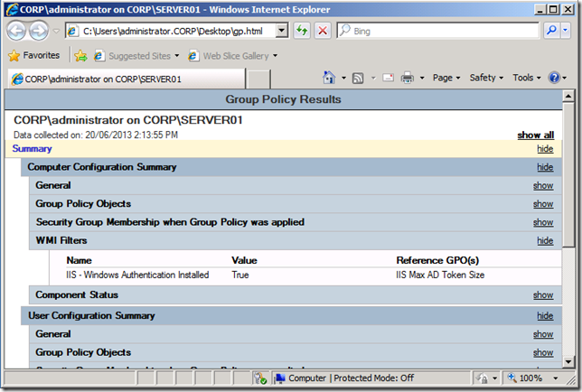Click the Back navigation arrow button
The height and width of the screenshot is (392, 582).
coord(17,31)
